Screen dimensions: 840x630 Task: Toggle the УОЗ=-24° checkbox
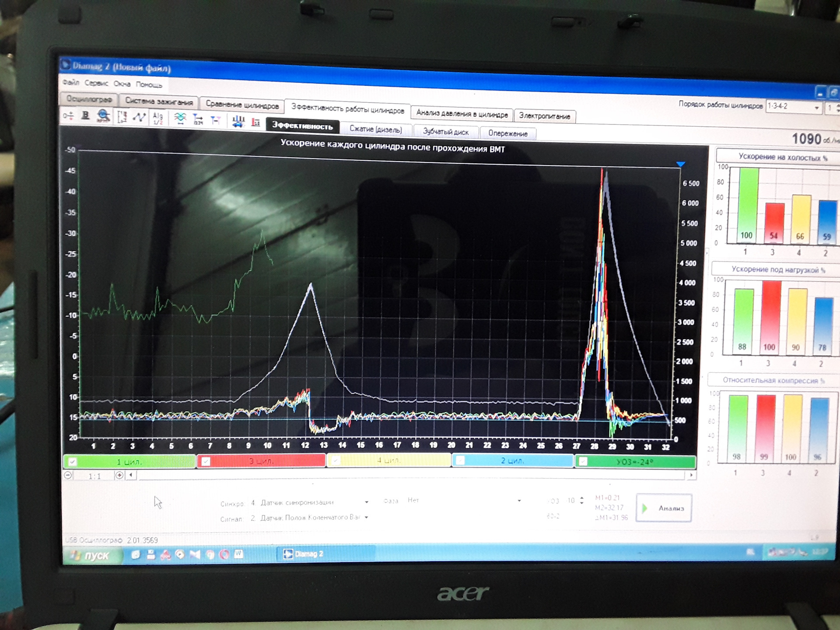583,461
